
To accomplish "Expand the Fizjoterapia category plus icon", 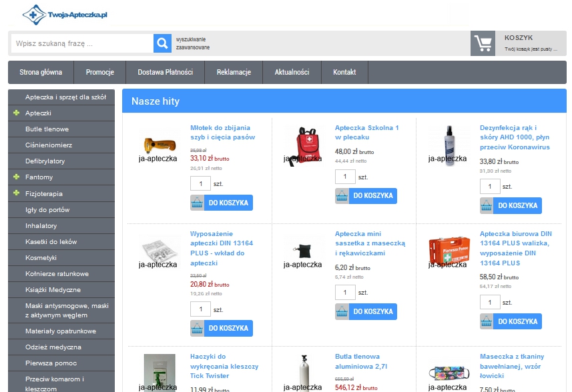I will (16, 193).
